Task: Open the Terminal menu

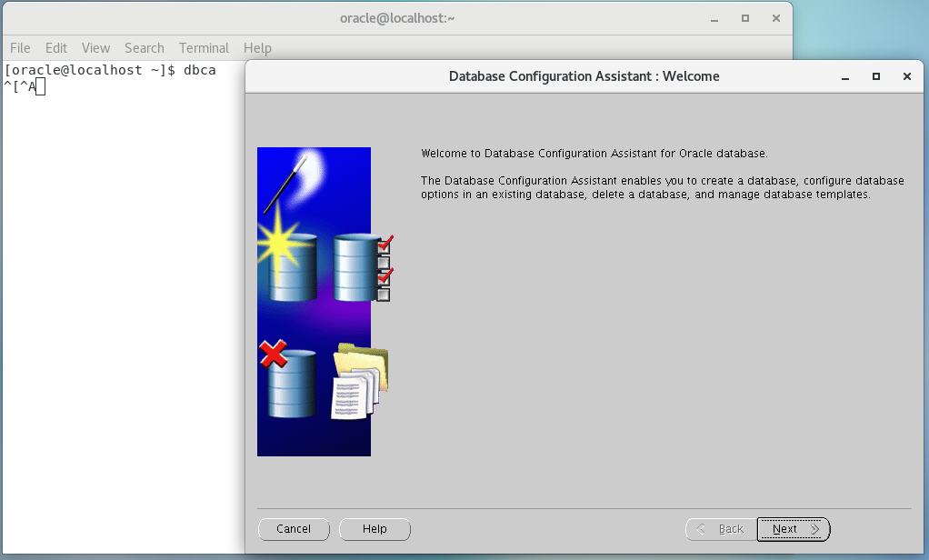Action: (x=204, y=48)
